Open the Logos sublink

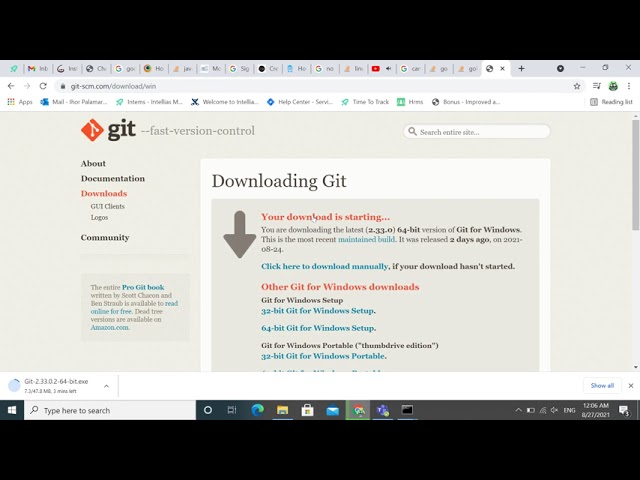[x=100, y=218]
